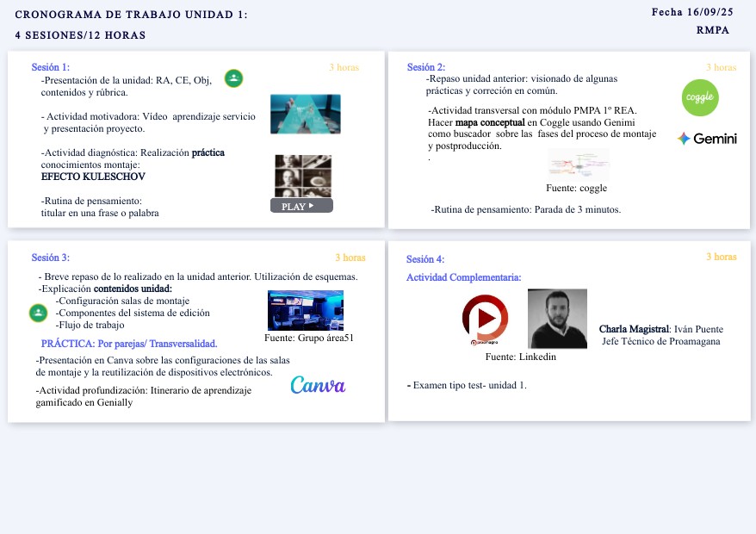This screenshot has height=534, width=756.
Task: Open the green Coggle logo
Action: tap(699, 97)
